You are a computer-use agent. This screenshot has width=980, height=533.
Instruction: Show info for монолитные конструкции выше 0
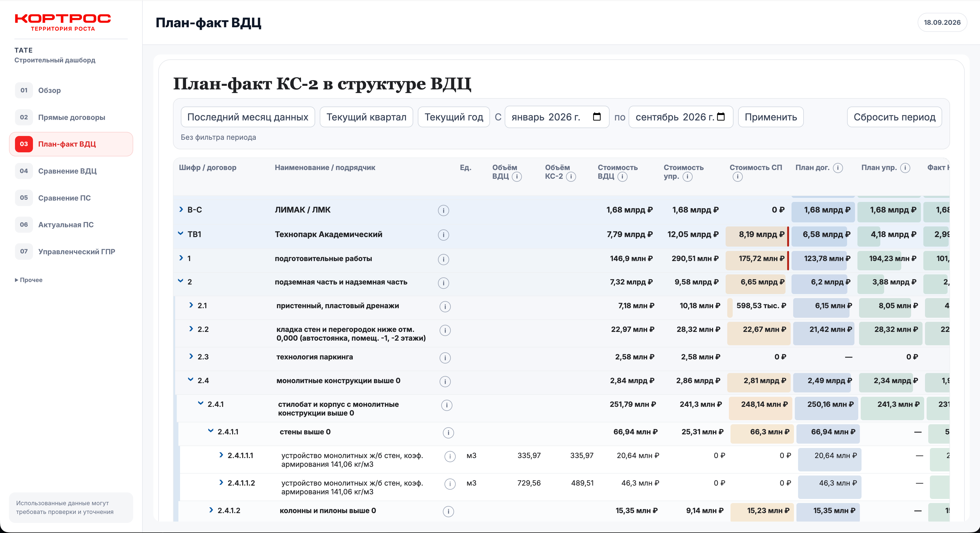click(445, 381)
